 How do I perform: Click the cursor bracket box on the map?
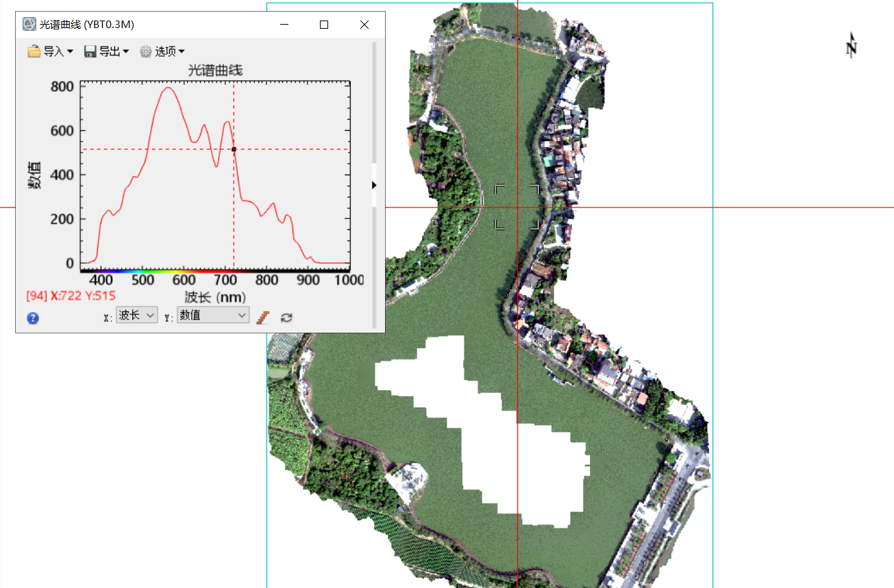click(517, 207)
